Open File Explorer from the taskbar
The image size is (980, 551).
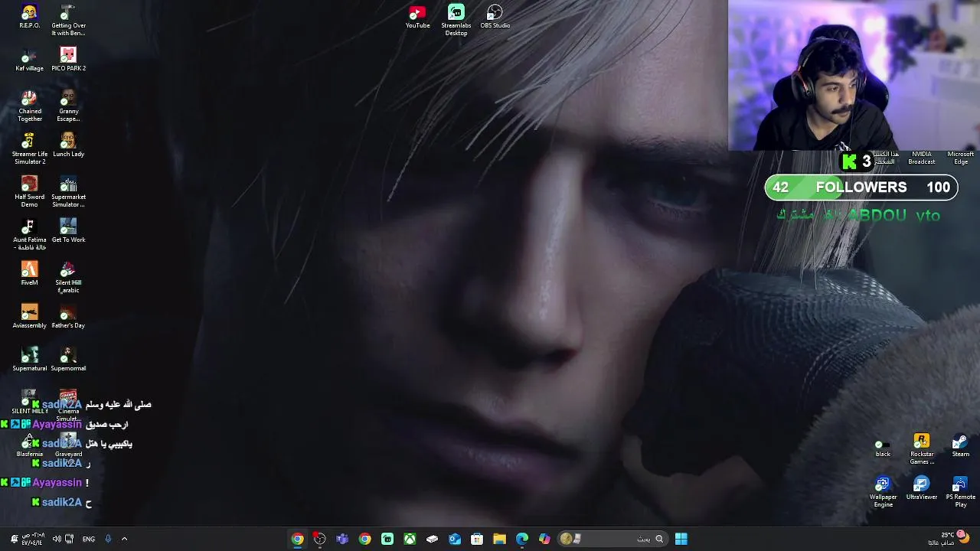point(499,539)
